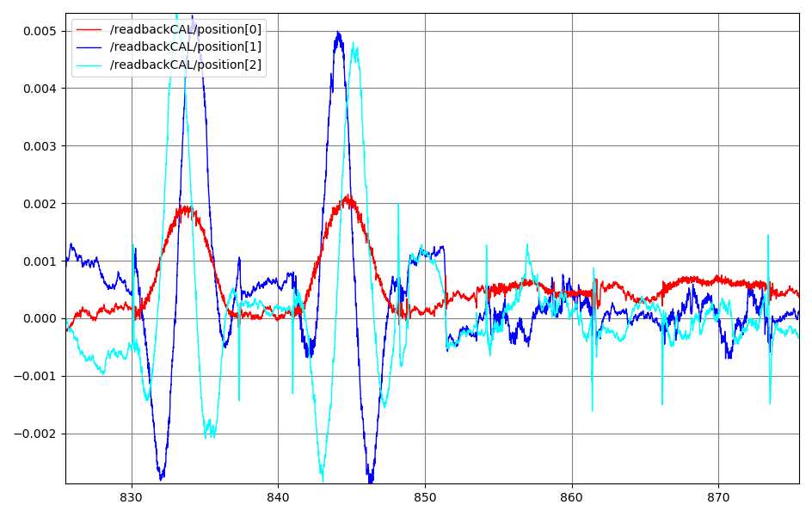Click the red line sample in the legend
Screen dimensions: 812x517
tap(89, 29)
